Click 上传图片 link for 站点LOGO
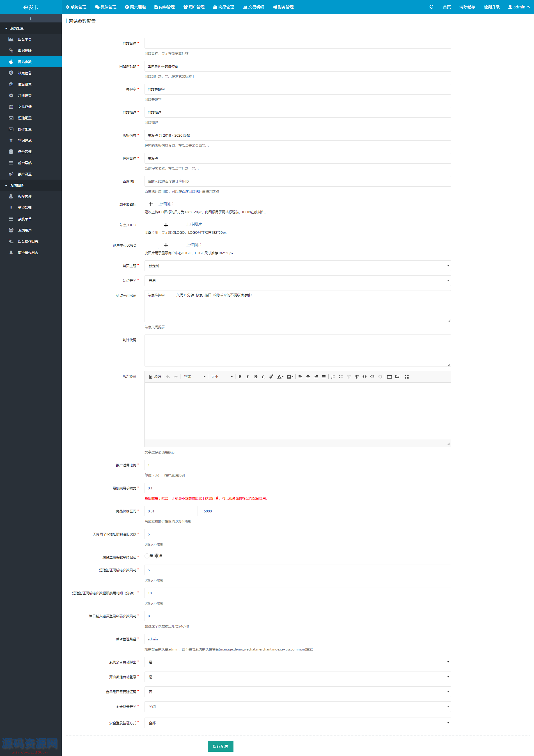The height and width of the screenshot is (756, 534). [x=194, y=224]
